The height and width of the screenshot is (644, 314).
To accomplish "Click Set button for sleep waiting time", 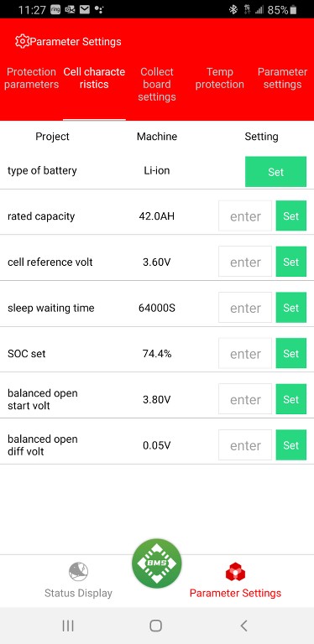I will click(291, 308).
